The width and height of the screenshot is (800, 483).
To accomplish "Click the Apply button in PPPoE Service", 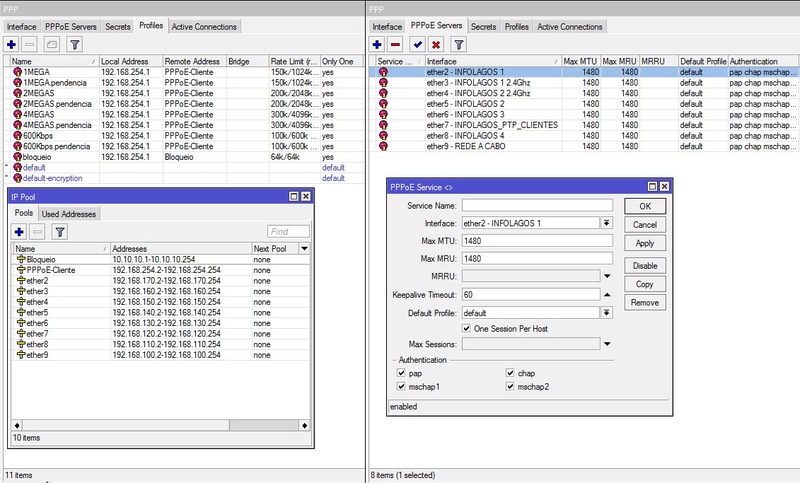I will pyautogui.click(x=644, y=243).
